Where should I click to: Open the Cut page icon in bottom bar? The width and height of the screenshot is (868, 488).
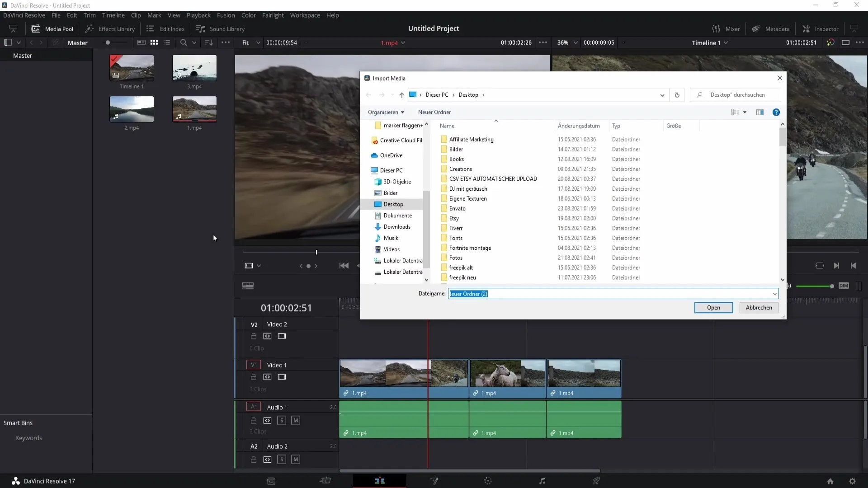(325, 481)
